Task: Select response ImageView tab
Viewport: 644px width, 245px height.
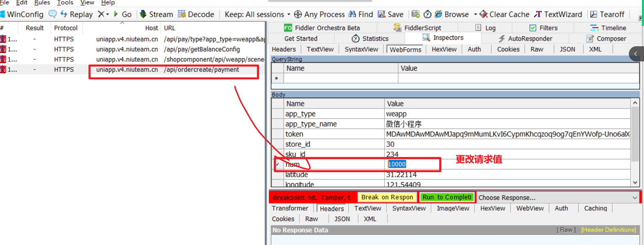Action: click(x=453, y=208)
